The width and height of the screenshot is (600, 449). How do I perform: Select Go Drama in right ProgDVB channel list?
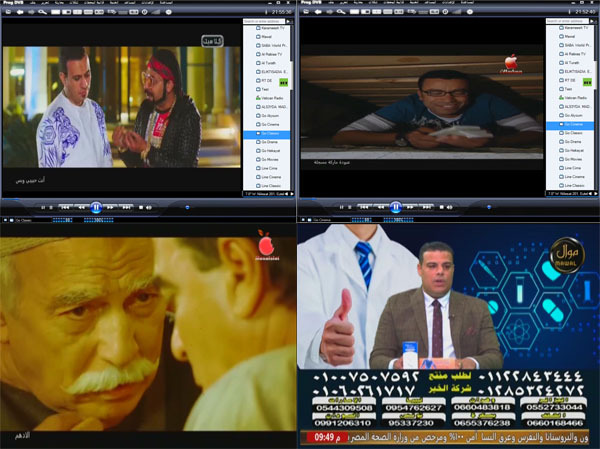pyautogui.click(x=570, y=142)
